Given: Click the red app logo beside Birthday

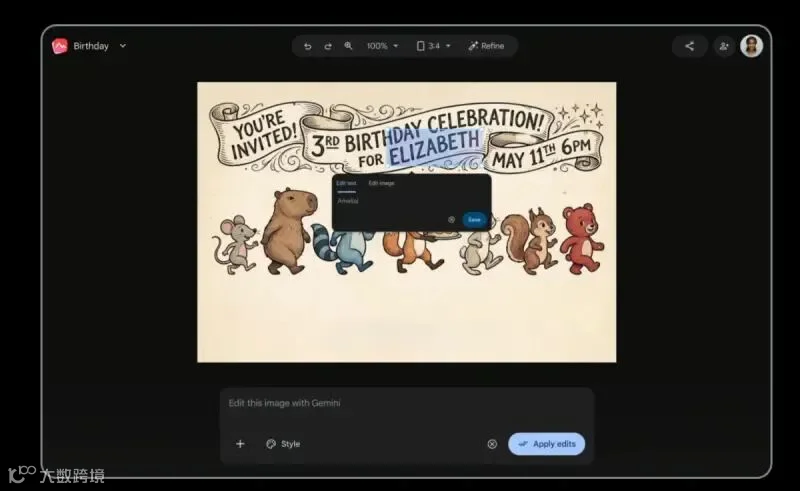Looking at the screenshot, I should (60, 46).
